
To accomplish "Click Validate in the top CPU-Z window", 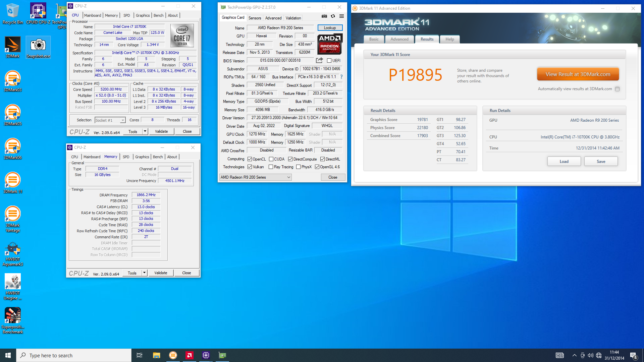I will pos(161,131).
